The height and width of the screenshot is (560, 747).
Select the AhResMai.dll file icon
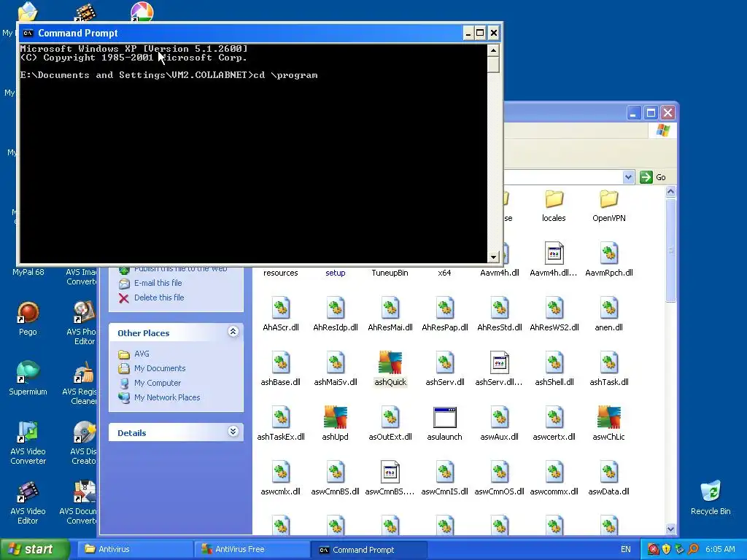click(x=390, y=308)
